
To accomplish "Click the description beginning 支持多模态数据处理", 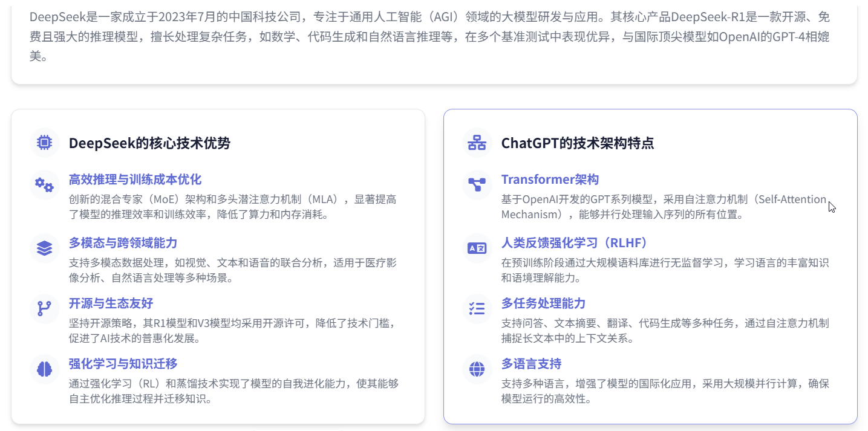I will [233, 270].
